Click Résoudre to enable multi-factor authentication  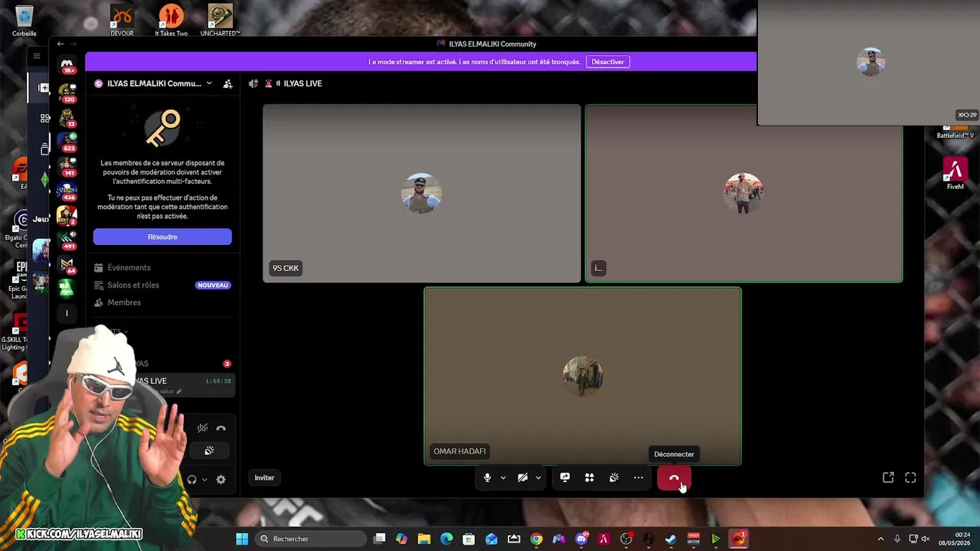point(162,236)
